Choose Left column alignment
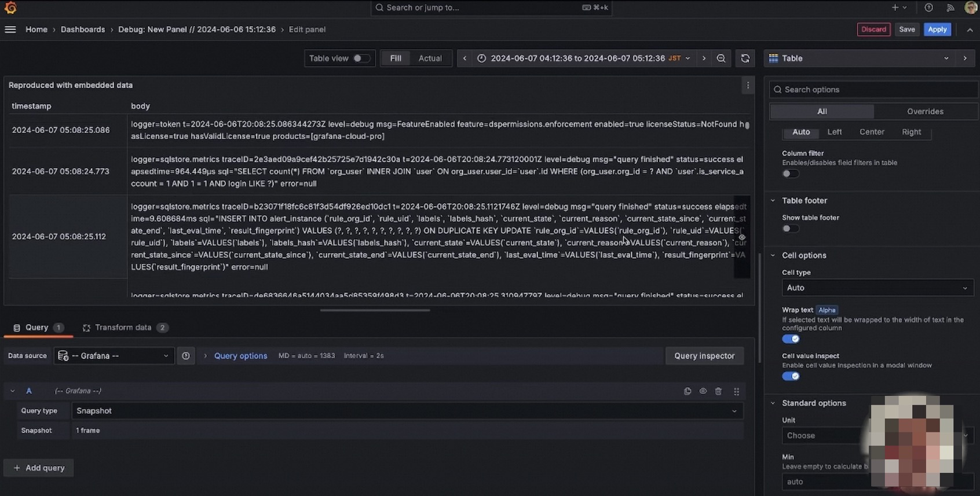The width and height of the screenshot is (980, 496). (x=835, y=132)
